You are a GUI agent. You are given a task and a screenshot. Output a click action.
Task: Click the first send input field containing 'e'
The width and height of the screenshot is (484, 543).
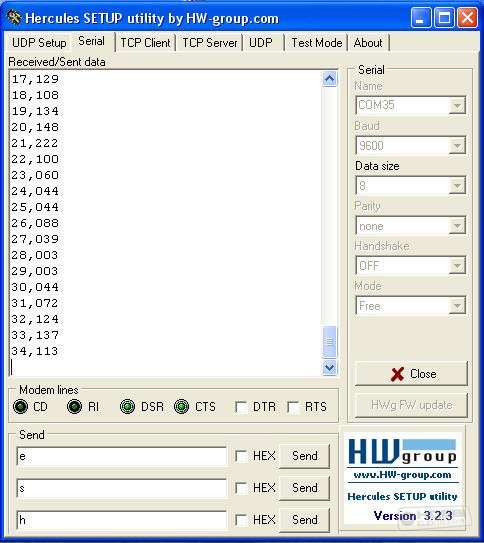(x=122, y=456)
